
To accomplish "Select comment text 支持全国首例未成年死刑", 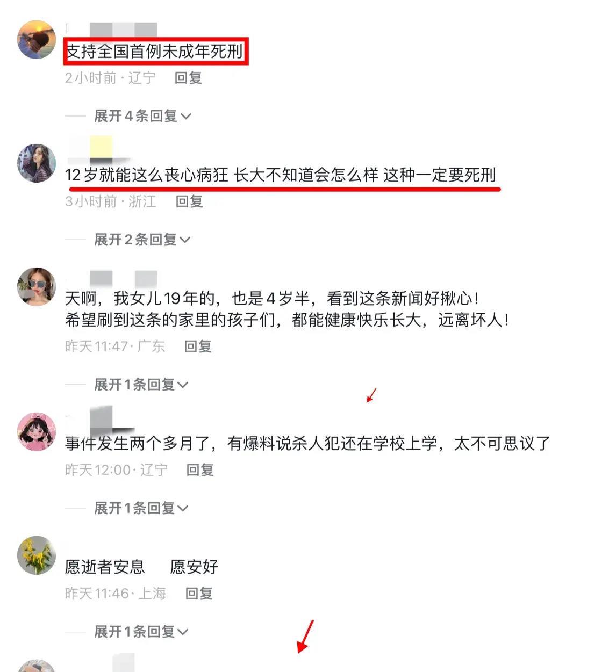I will [155, 52].
